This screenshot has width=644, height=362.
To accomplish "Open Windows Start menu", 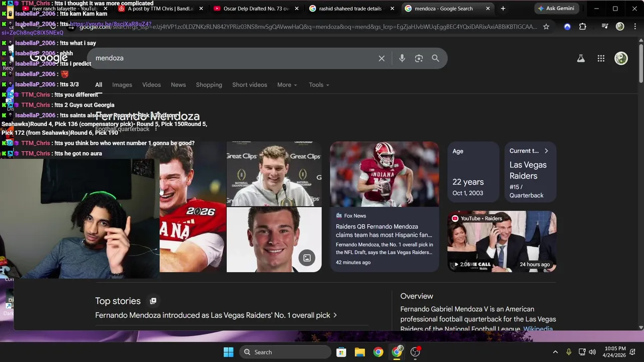I will point(228,352).
